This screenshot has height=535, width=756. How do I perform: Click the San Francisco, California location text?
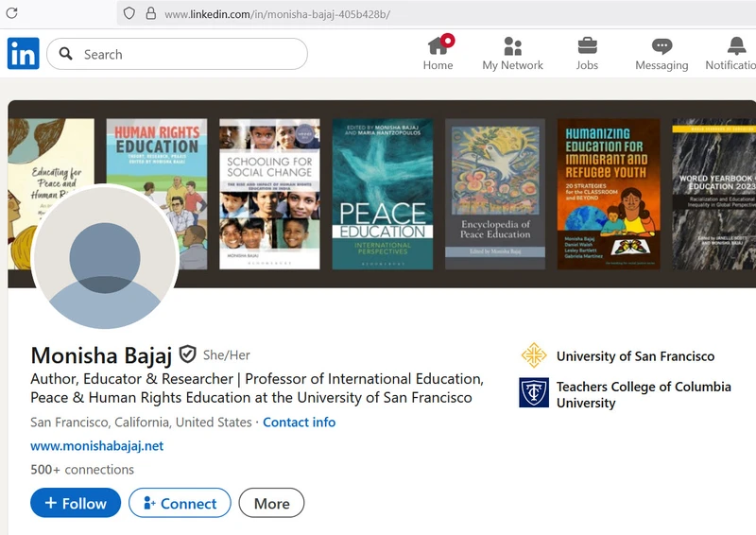point(141,423)
